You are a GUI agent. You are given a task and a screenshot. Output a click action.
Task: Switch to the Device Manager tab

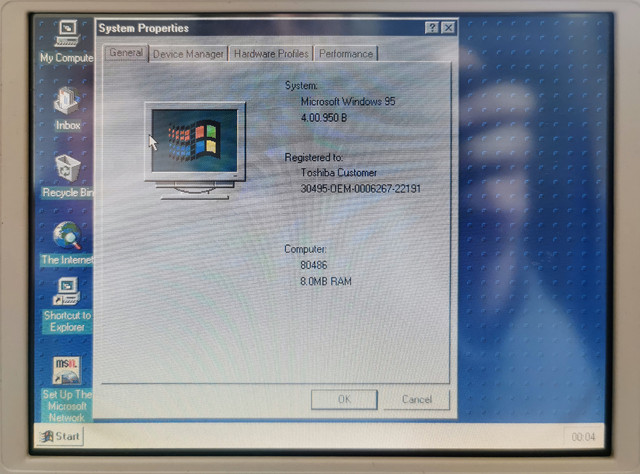[188, 54]
